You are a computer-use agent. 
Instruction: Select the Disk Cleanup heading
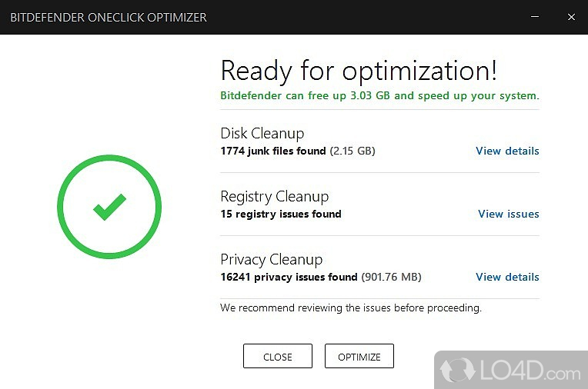tap(262, 133)
